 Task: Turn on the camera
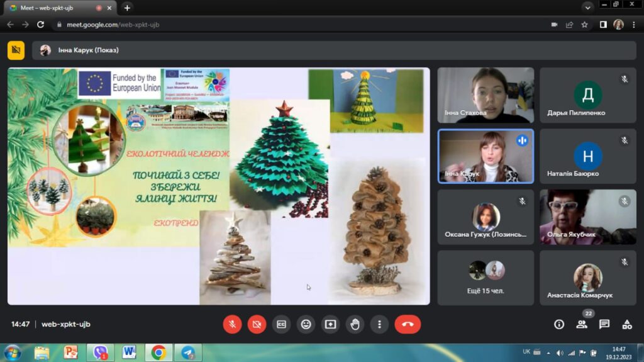click(257, 324)
